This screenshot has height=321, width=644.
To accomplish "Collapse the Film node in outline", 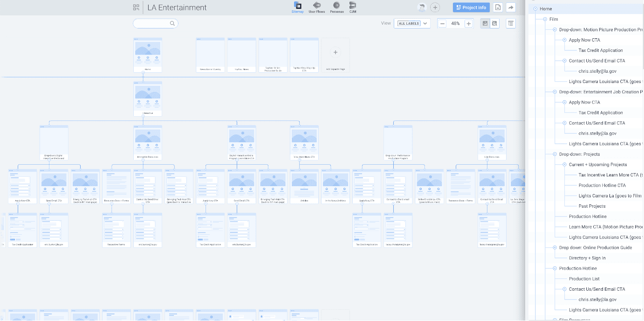I will [545, 19].
